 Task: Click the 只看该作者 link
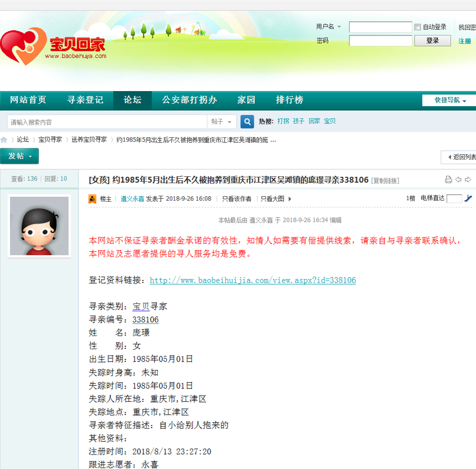236,199
